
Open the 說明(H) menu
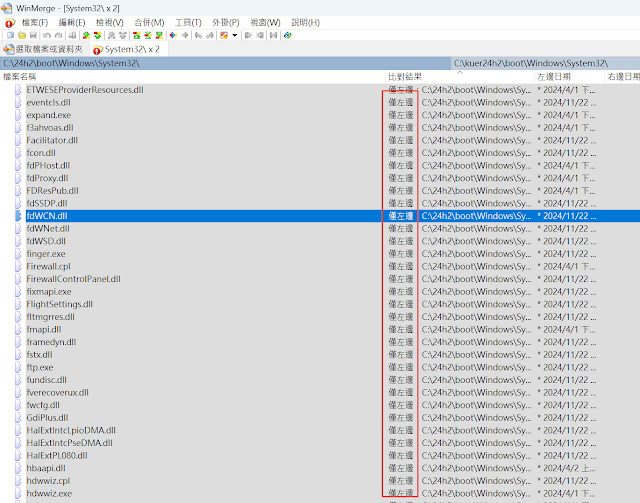[305, 23]
